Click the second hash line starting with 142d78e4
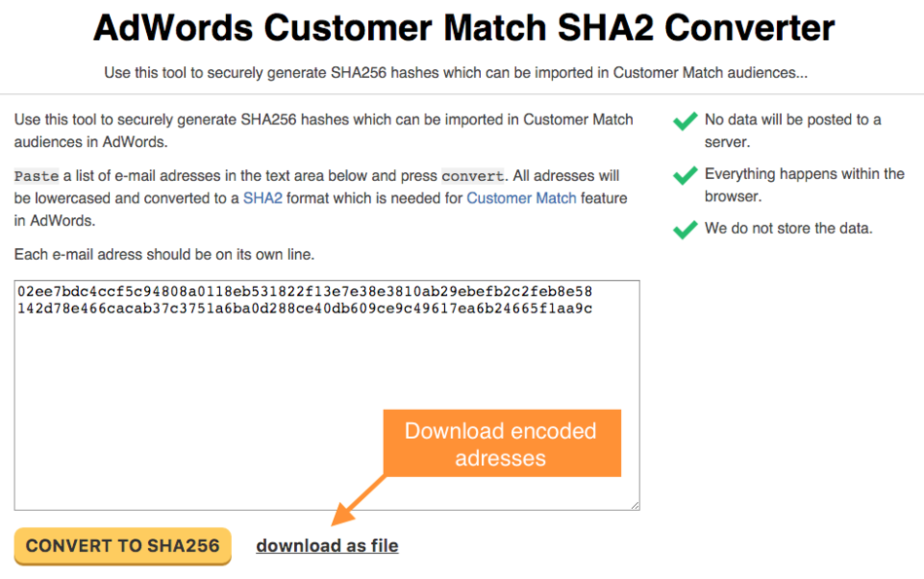 304,308
